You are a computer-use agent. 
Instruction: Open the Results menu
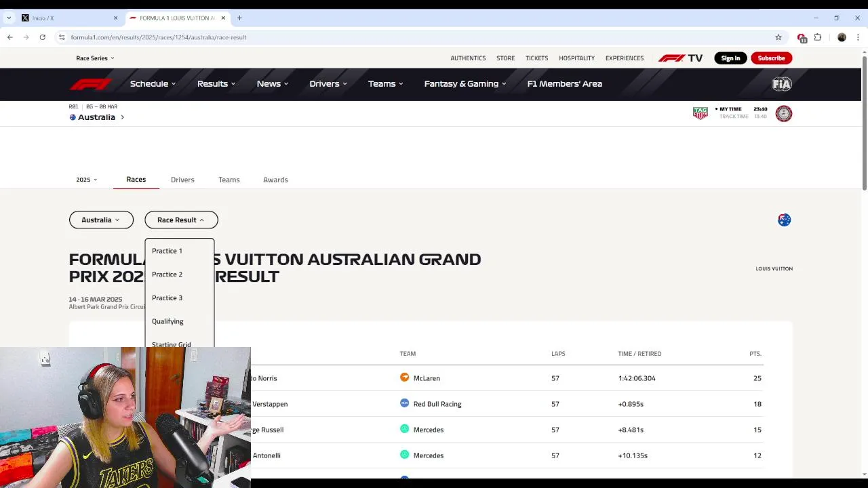(x=216, y=84)
